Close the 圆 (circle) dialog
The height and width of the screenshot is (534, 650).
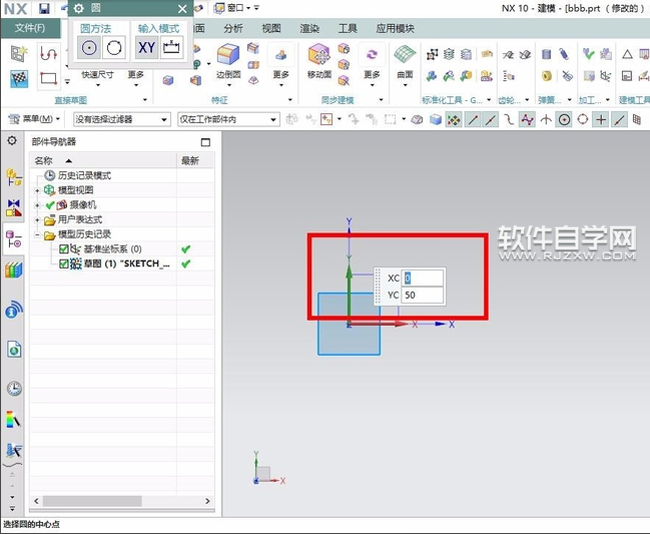[182, 8]
